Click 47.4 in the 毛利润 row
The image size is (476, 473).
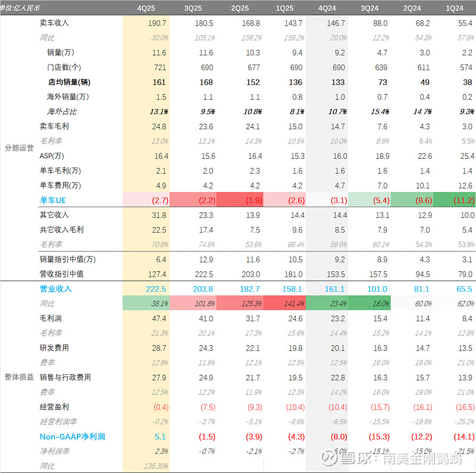[159, 318]
